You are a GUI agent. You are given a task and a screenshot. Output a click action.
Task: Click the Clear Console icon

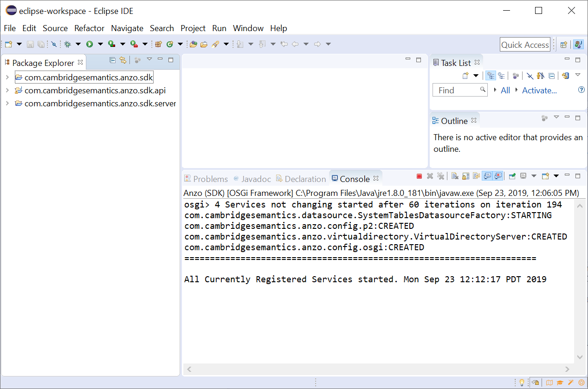point(455,176)
